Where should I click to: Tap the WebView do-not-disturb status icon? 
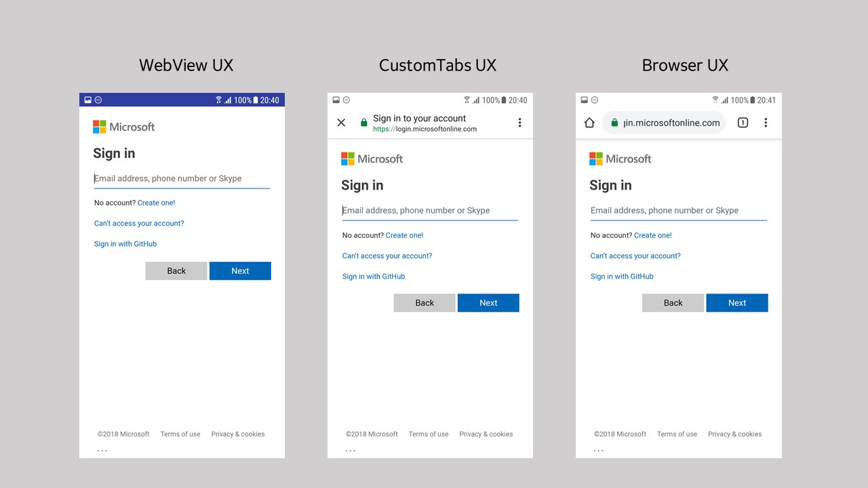98,100
